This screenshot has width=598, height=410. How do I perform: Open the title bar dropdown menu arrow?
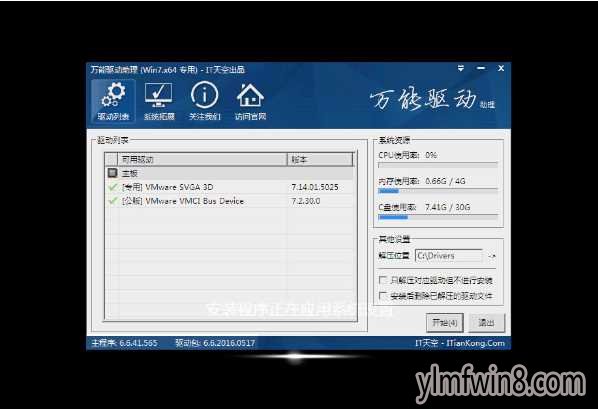click(461, 69)
